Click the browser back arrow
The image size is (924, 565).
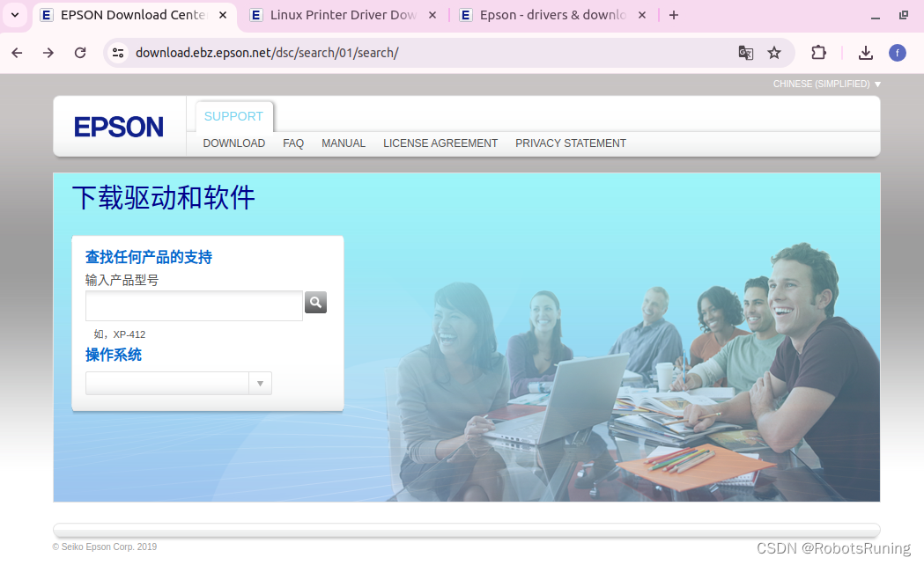17,53
